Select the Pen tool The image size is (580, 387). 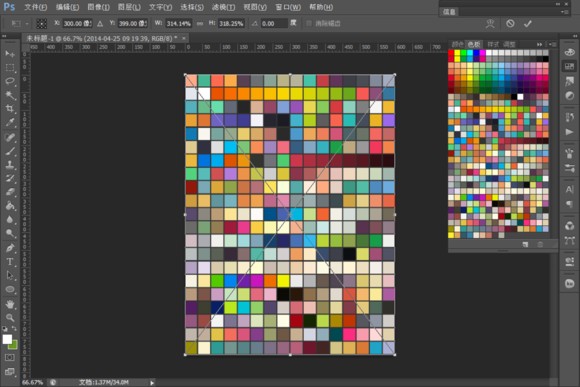pyautogui.click(x=10, y=248)
